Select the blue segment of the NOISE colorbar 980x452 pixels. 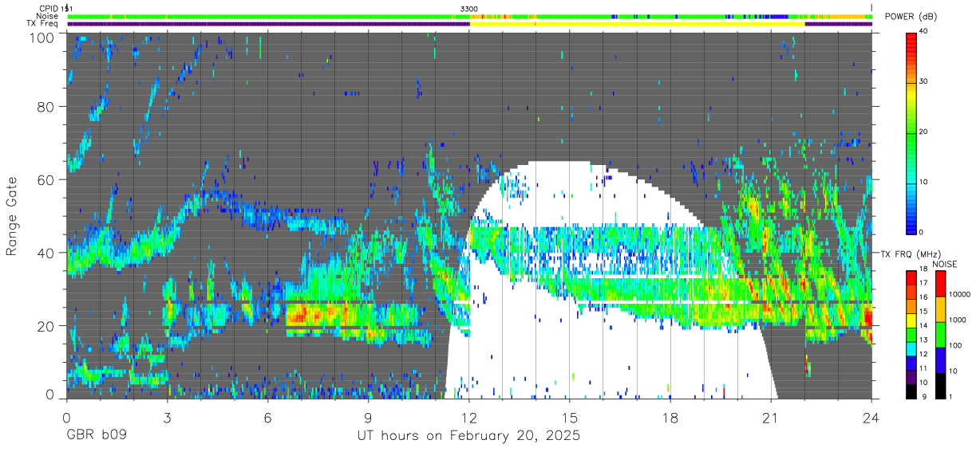(x=941, y=360)
